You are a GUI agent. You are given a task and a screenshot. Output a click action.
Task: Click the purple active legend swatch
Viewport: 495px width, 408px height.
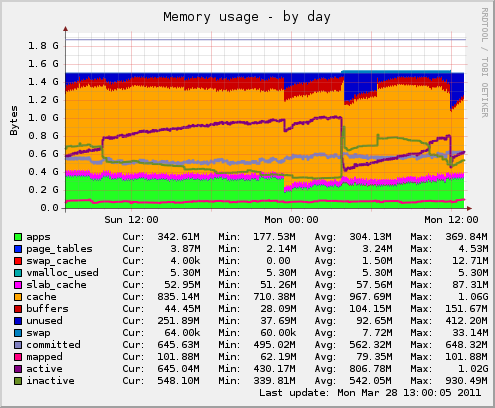coord(18,369)
